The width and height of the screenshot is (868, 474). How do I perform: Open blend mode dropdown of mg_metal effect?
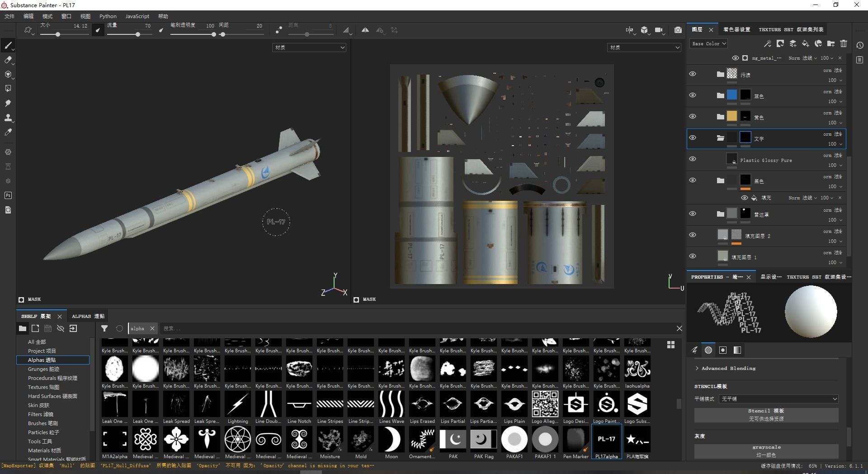pos(802,58)
